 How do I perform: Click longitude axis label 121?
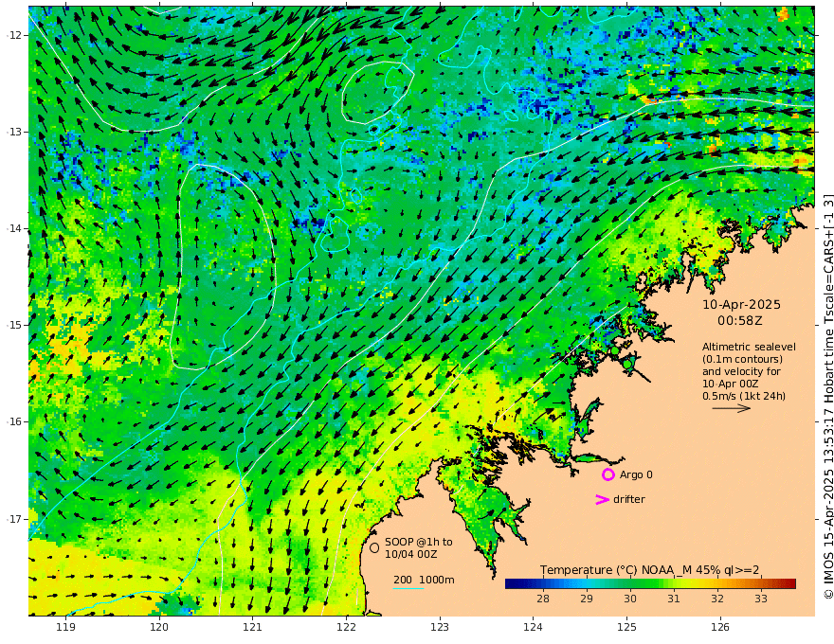253,627
